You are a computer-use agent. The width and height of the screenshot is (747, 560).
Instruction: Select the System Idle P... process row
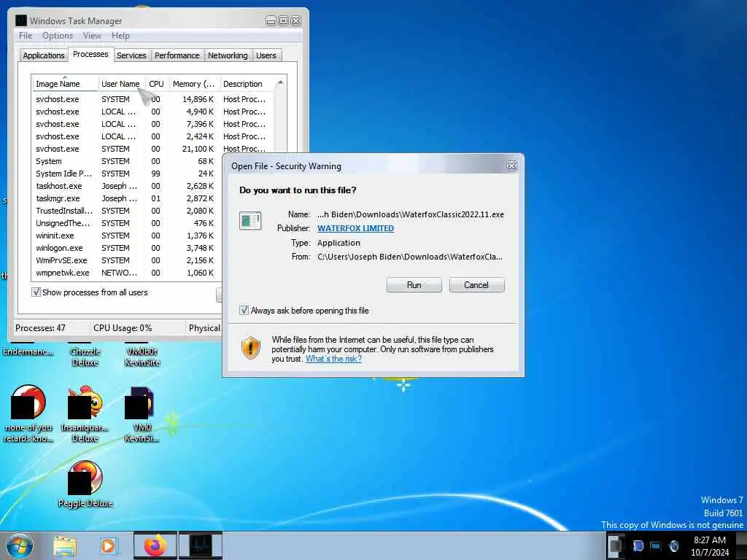128,174
